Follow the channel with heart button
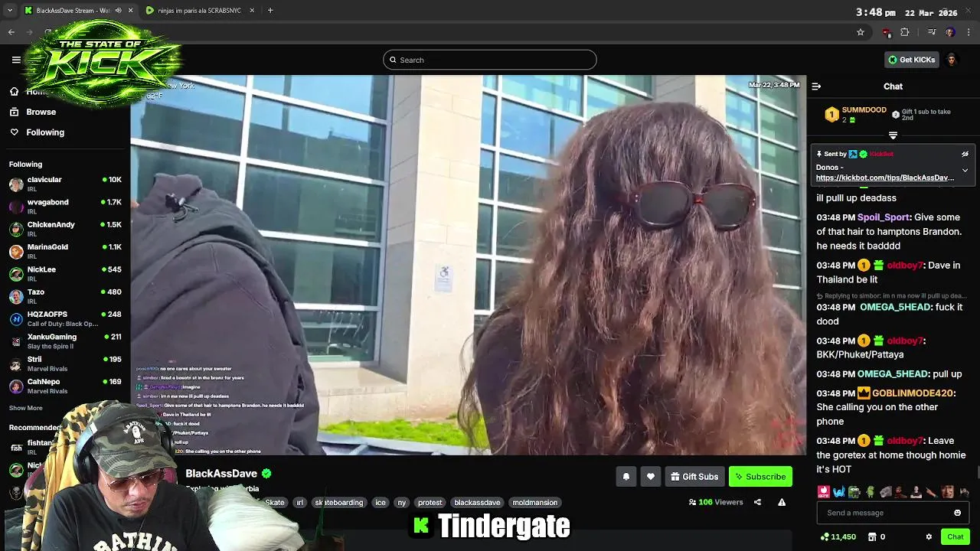 click(651, 477)
